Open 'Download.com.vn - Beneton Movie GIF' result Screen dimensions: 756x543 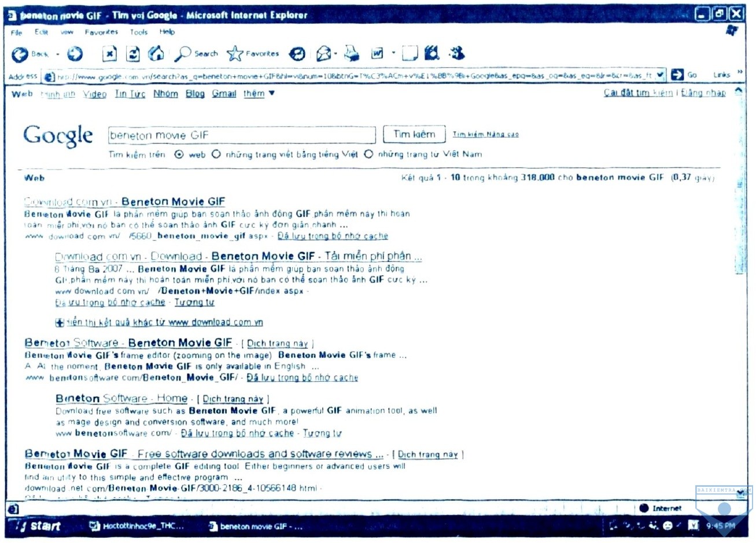(124, 202)
